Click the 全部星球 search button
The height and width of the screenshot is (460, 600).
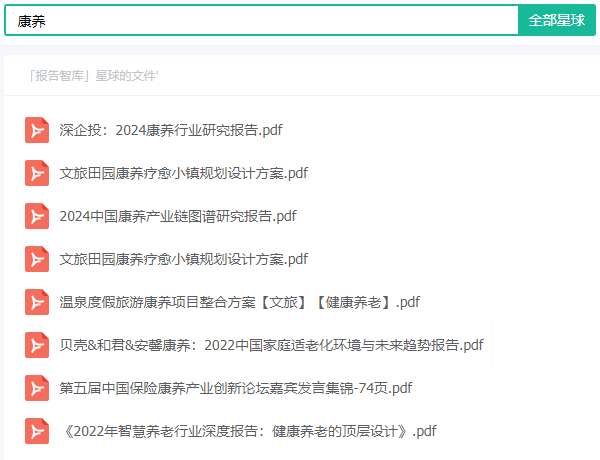[557, 20]
